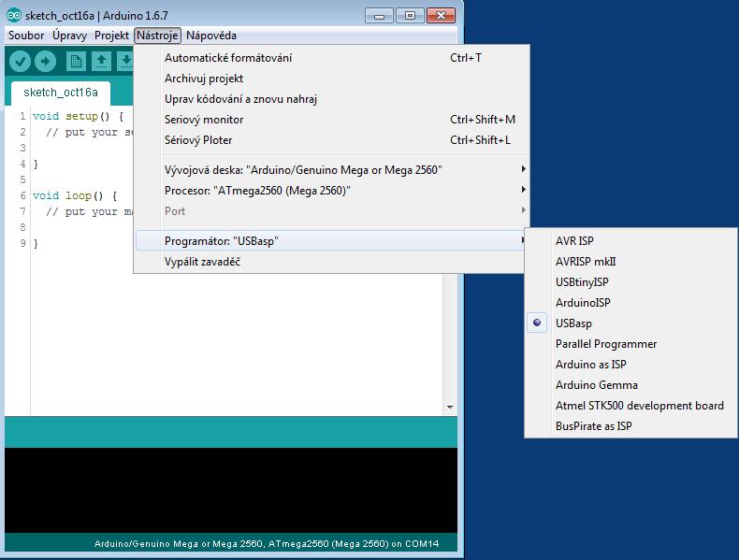Open the Soubor menu

(x=26, y=36)
